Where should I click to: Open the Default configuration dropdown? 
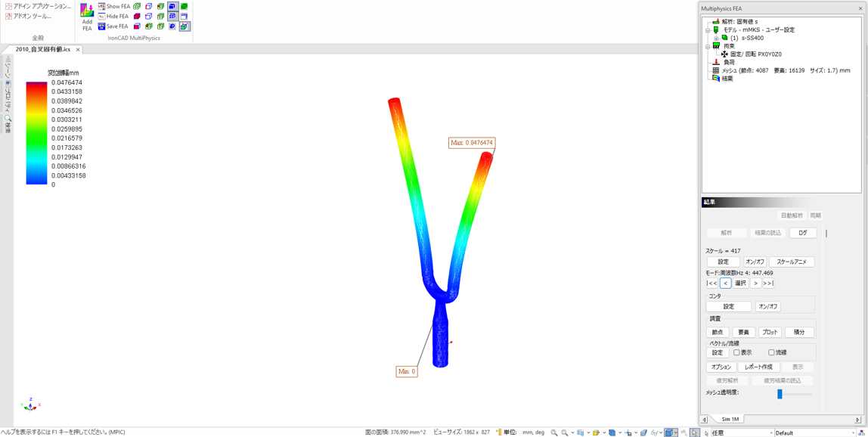point(853,433)
